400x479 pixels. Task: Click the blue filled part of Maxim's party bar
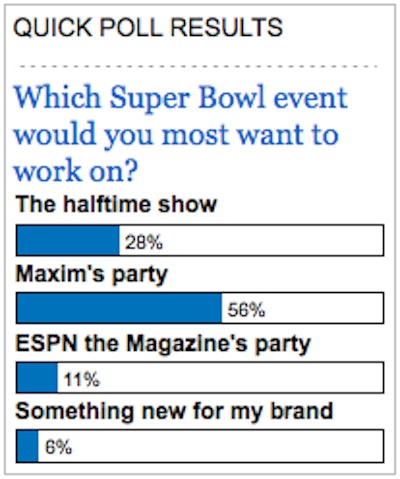pos(119,308)
